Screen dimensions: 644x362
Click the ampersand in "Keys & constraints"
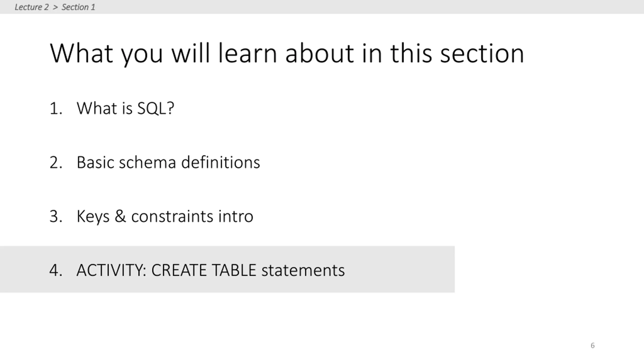click(x=120, y=216)
